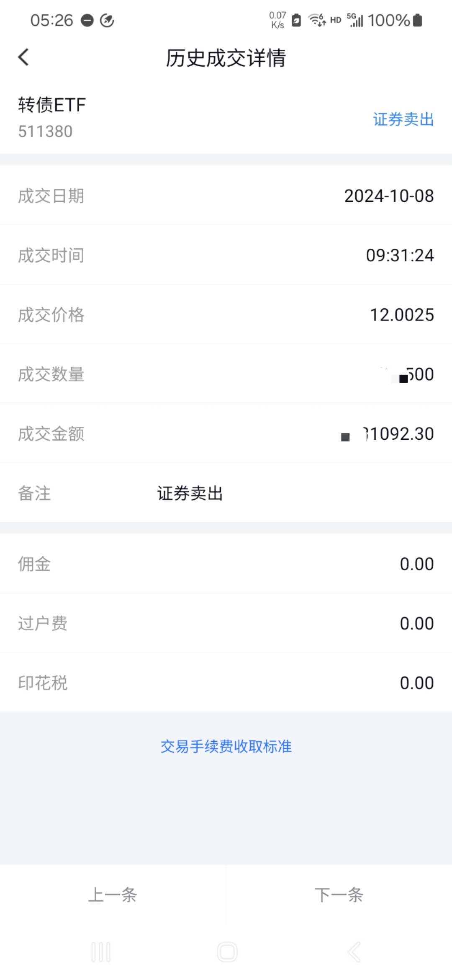Tap the 成交日期 2024-10-08 row

tap(226, 196)
